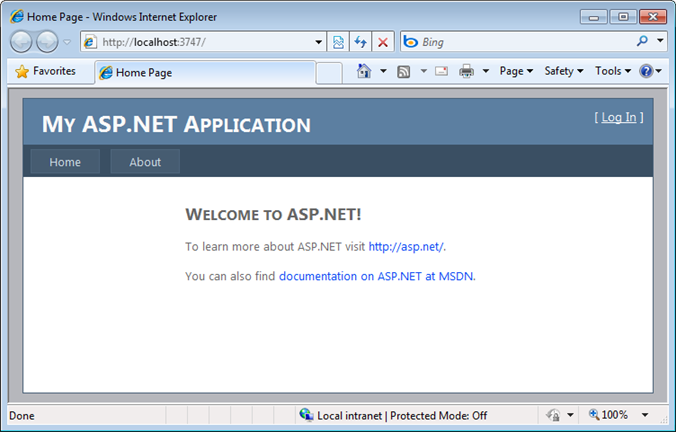Image resolution: width=676 pixels, height=432 pixels.
Task: Open the Page menu
Action: click(516, 71)
